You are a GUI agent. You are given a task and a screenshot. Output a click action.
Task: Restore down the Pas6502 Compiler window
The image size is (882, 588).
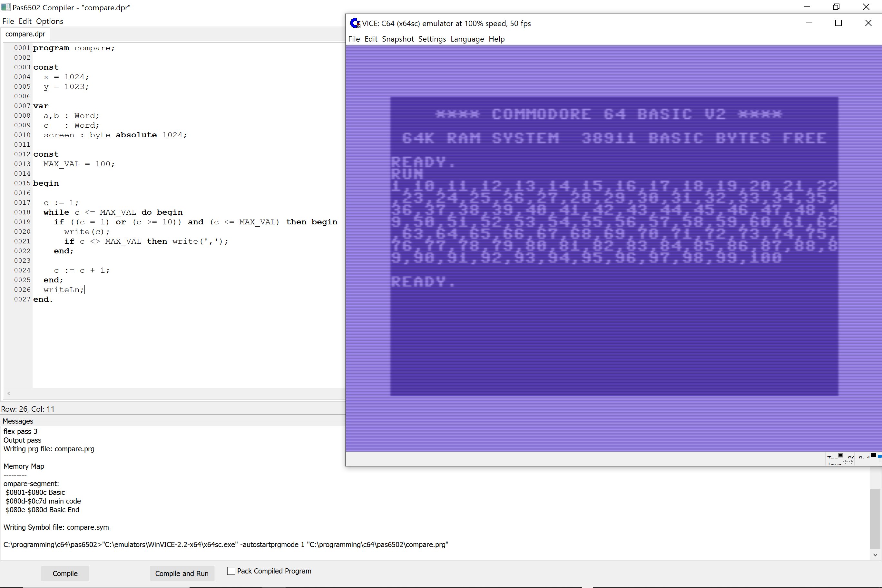tap(836, 7)
